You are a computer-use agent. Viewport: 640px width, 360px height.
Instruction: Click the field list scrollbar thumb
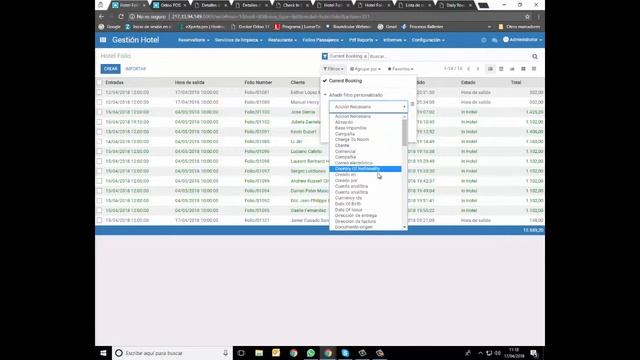[404, 133]
